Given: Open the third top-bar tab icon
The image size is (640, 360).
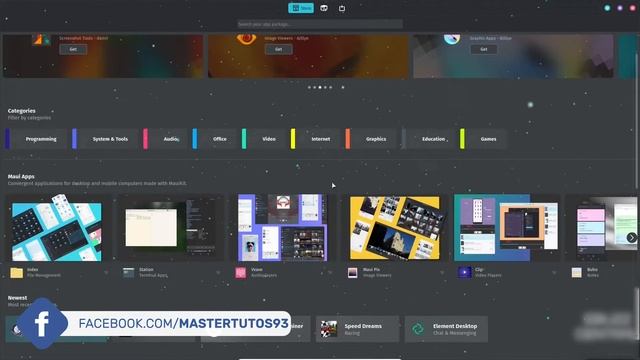Looking at the screenshot, I should click(x=342, y=8).
